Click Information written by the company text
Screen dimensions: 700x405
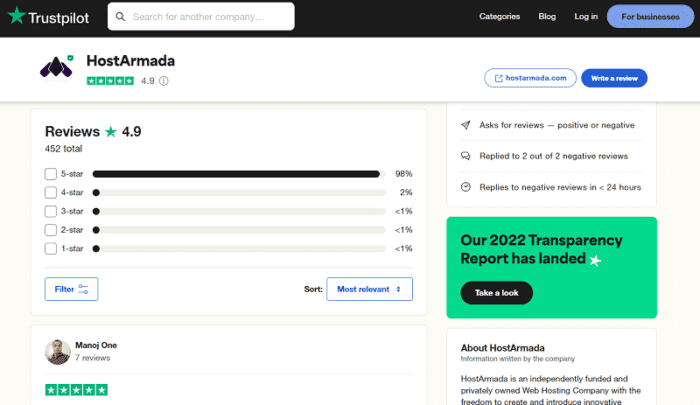pyautogui.click(x=518, y=359)
